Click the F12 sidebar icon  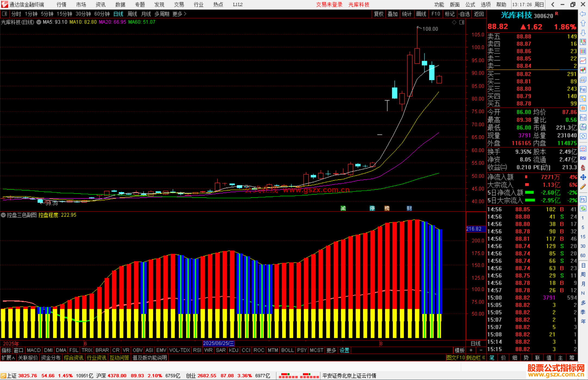(583, 118)
